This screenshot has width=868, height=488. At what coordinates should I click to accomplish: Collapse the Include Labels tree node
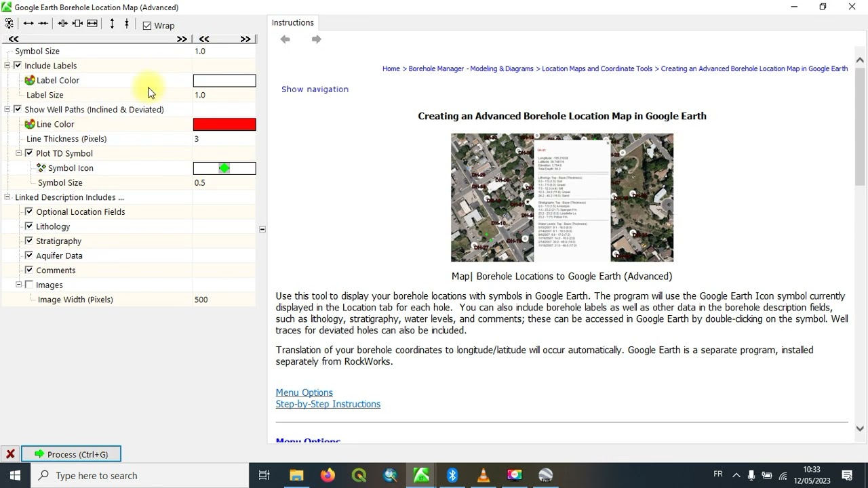7,66
